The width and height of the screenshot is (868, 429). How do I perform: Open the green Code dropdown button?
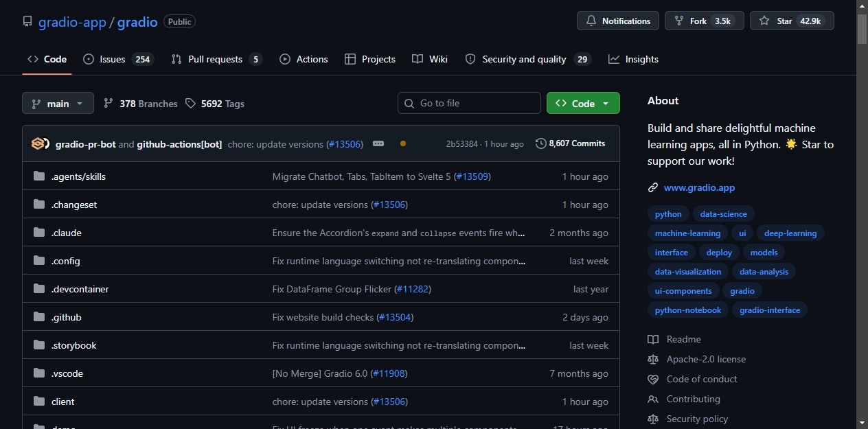[x=583, y=103]
